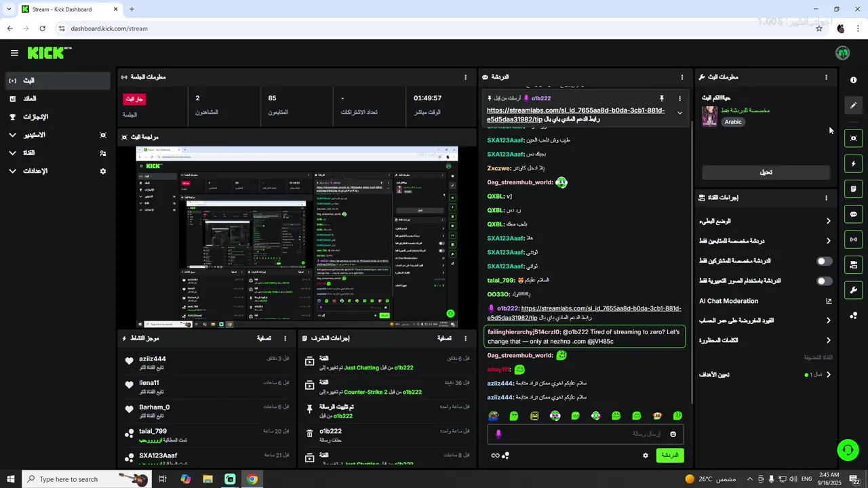Open session info panel three-dot menu
The image size is (868, 488).
[x=465, y=77]
